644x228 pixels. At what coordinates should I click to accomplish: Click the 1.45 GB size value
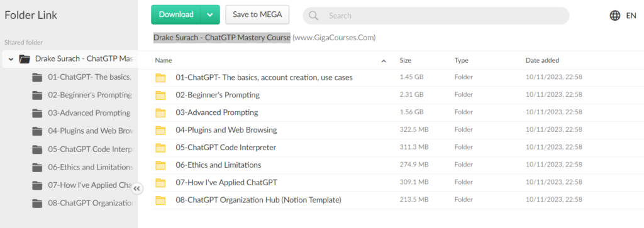(x=411, y=77)
